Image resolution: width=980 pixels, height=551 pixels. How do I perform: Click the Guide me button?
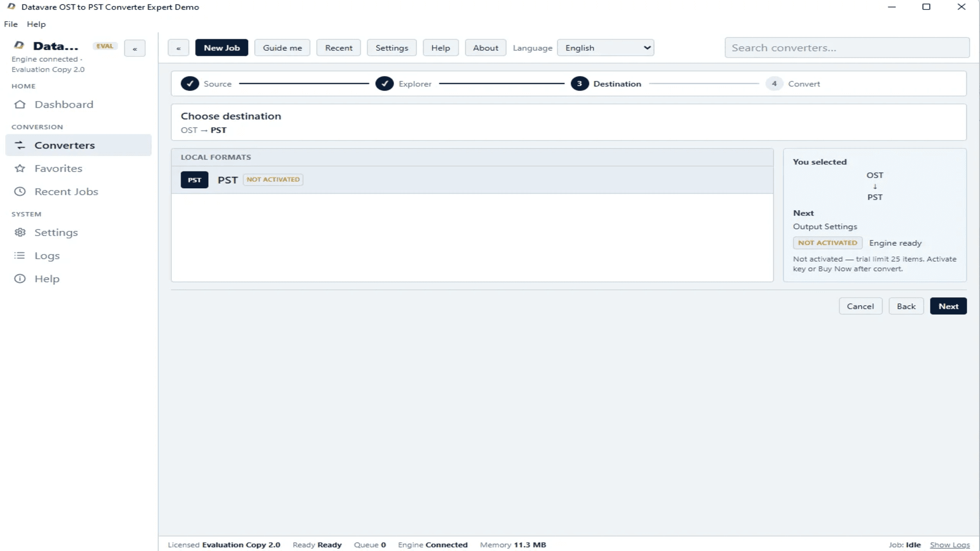click(x=282, y=48)
